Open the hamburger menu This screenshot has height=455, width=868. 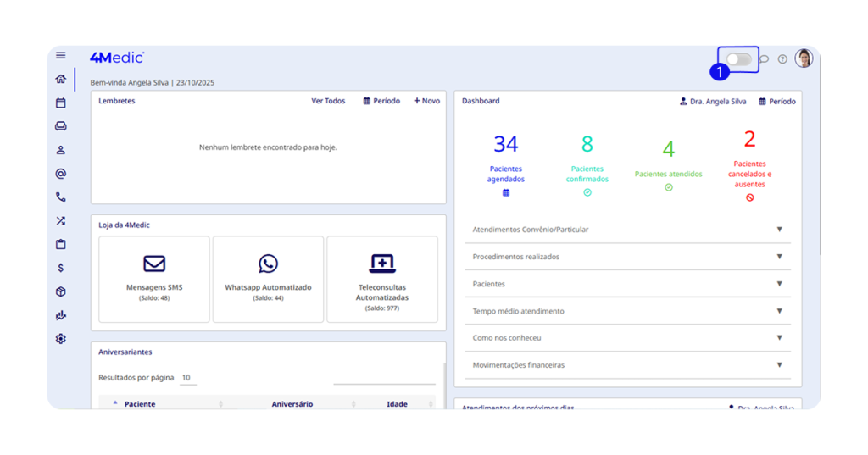tap(60, 55)
